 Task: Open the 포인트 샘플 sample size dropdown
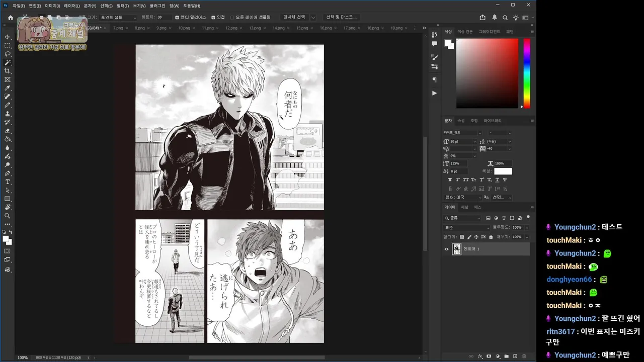(x=118, y=17)
